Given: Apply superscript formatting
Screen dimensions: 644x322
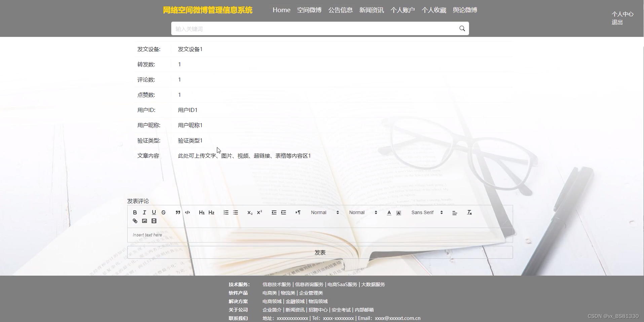Looking at the screenshot, I should point(259,212).
